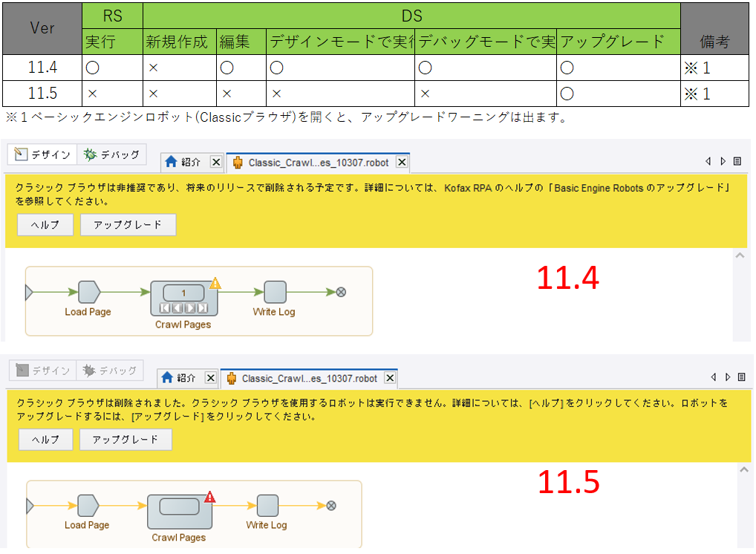Screen dimensions: 756x554
Task: Click アップグレード button in 11.5 warning banner
Action: pyautogui.click(x=126, y=439)
